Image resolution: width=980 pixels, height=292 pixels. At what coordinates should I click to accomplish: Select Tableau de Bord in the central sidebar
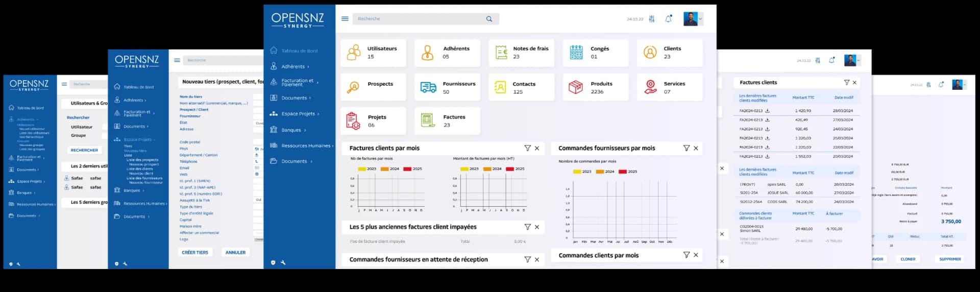(299, 51)
